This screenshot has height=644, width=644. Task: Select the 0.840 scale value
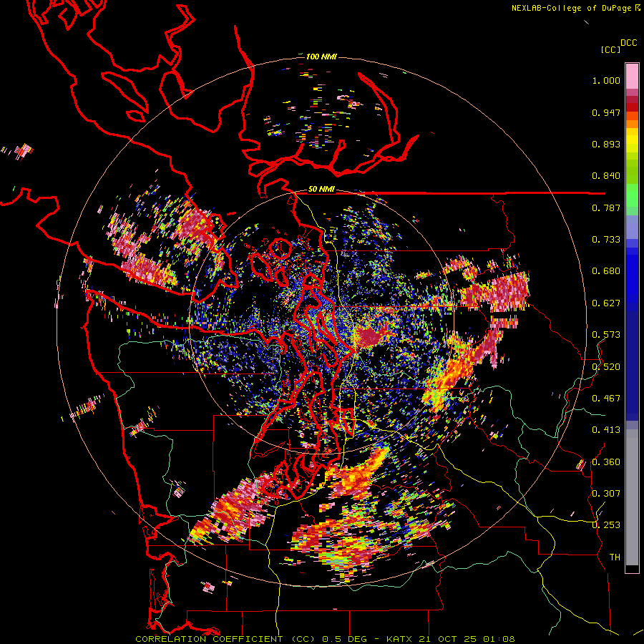pos(606,176)
